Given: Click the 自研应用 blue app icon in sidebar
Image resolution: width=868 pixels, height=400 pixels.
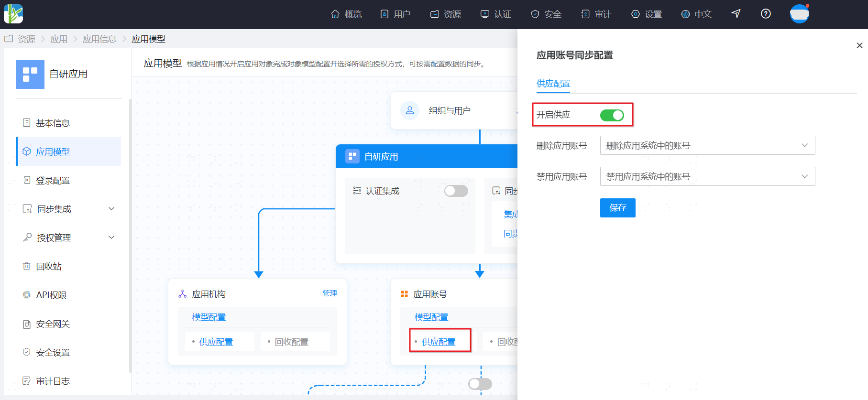Looking at the screenshot, I should [30, 75].
